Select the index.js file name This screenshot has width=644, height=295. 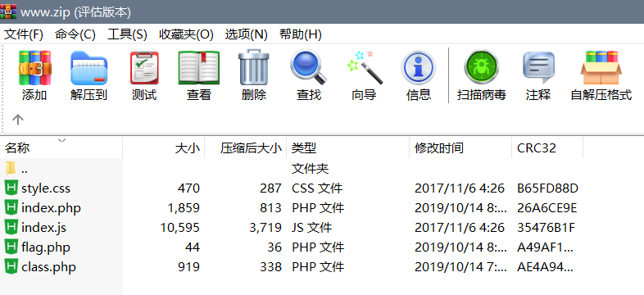click(43, 228)
